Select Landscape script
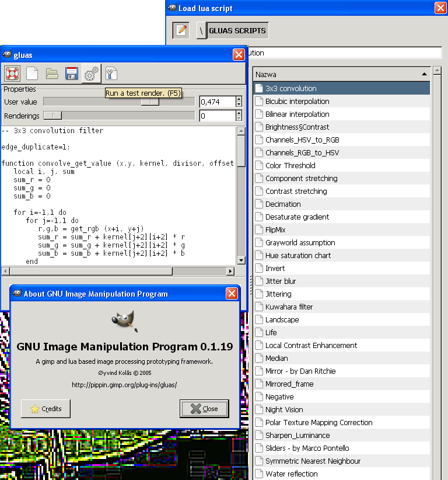This screenshot has height=480, width=448. pyautogui.click(x=341, y=320)
